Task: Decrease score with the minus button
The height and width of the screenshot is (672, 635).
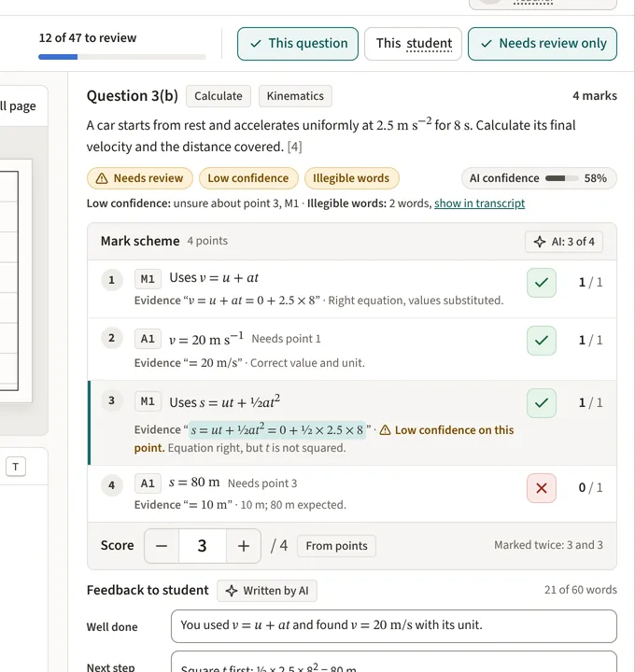Action: [x=162, y=546]
